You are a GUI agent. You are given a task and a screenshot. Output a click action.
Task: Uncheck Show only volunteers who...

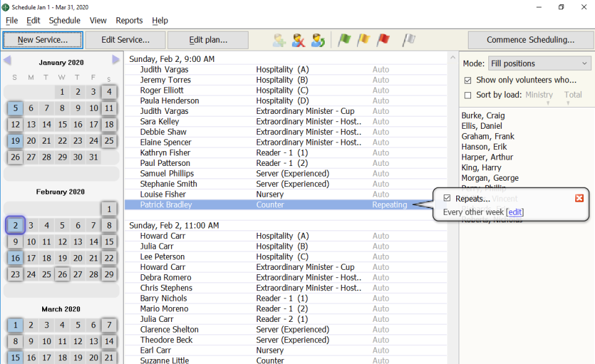coord(467,80)
